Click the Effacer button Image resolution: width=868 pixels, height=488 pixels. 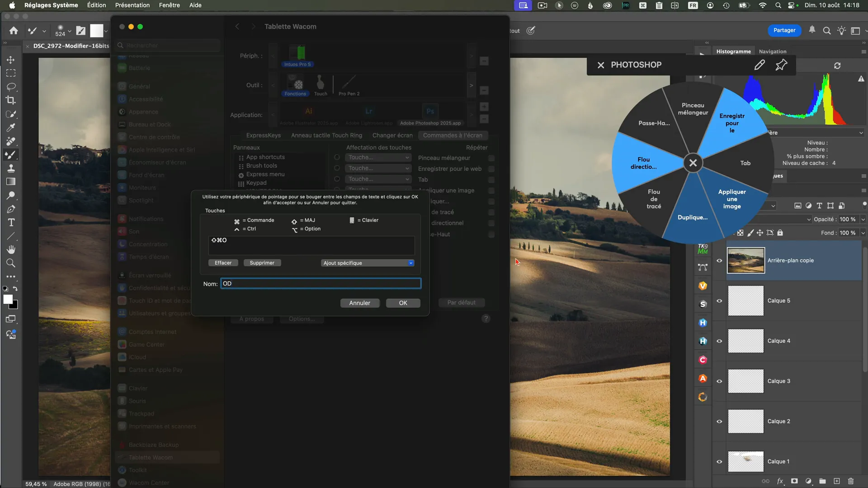tap(223, 263)
